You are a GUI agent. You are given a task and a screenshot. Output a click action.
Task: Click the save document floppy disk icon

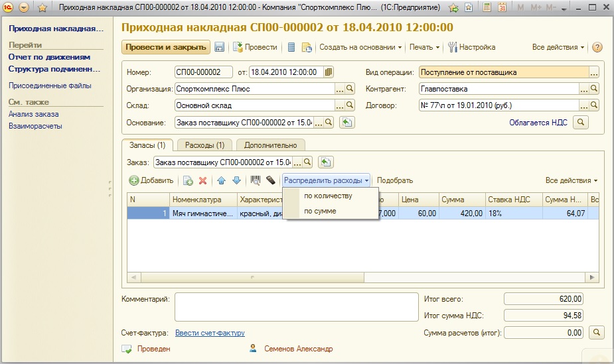[220, 48]
